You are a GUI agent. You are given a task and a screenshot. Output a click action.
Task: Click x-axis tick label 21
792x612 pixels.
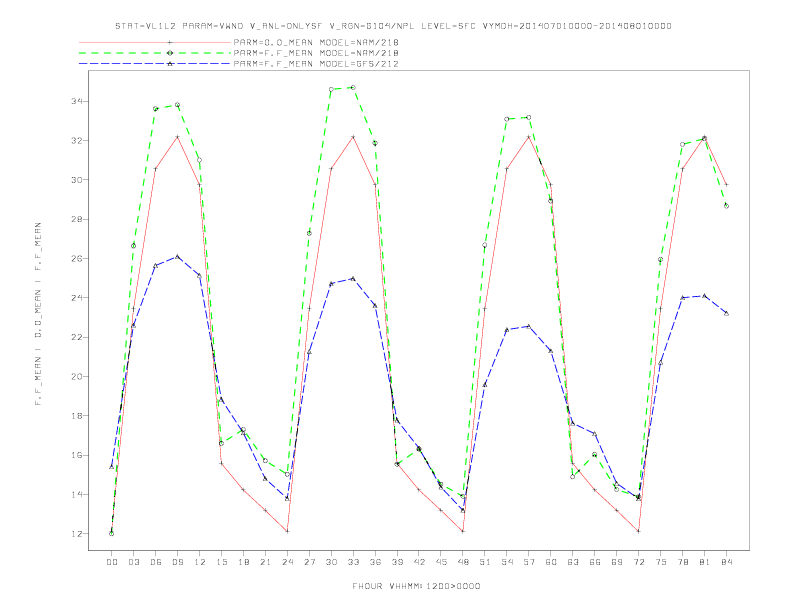265,562
